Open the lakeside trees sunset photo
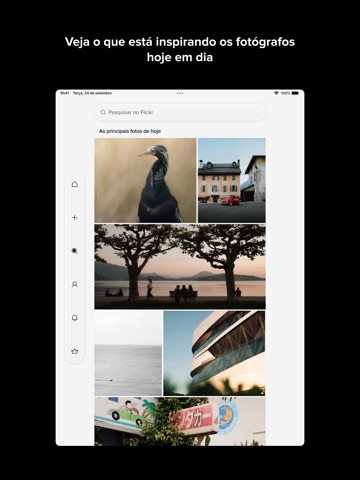The height and width of the screenshot is (480, 360). pyautogui.click(x=180, y=267)
